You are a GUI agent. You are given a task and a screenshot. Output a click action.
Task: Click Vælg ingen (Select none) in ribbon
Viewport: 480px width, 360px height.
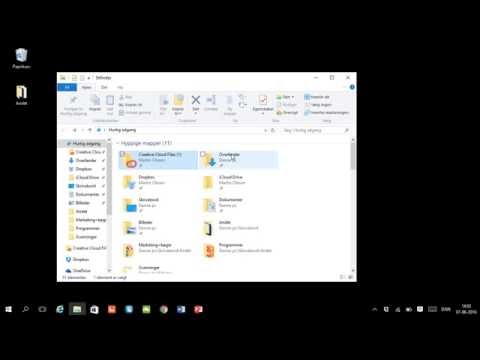[x=318, y=105]
